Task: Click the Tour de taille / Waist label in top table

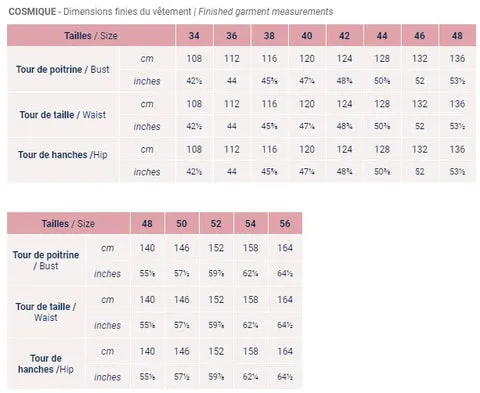Action: point(63,115)
